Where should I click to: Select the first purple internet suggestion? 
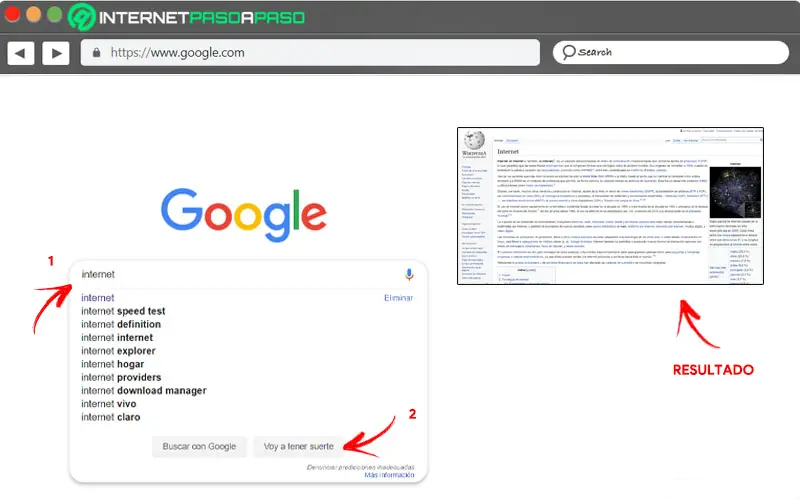coord(97,298)
